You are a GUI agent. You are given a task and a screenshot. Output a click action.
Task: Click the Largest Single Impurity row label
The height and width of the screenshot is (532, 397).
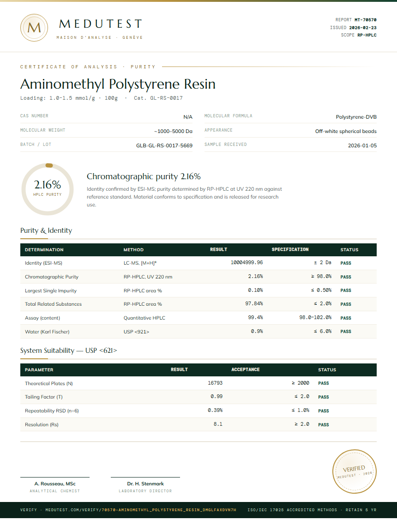click(x=51, y=291)
